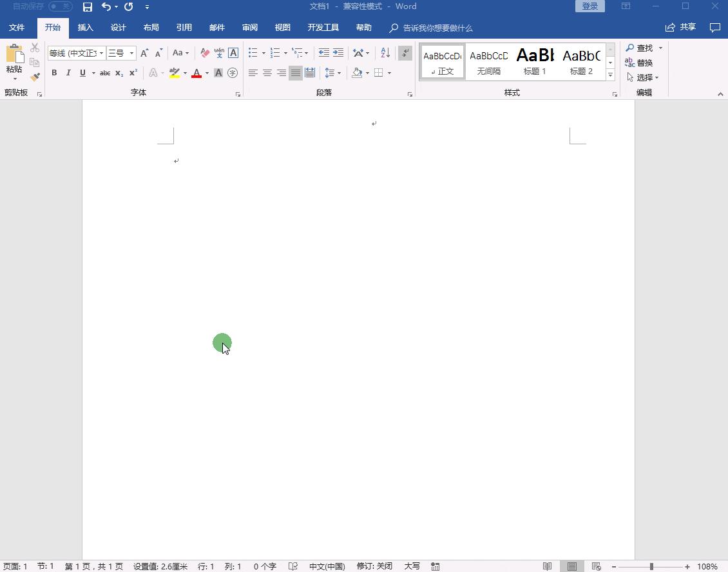Click the sort (排序) icon
728x572 pixels.
(385, 53)
